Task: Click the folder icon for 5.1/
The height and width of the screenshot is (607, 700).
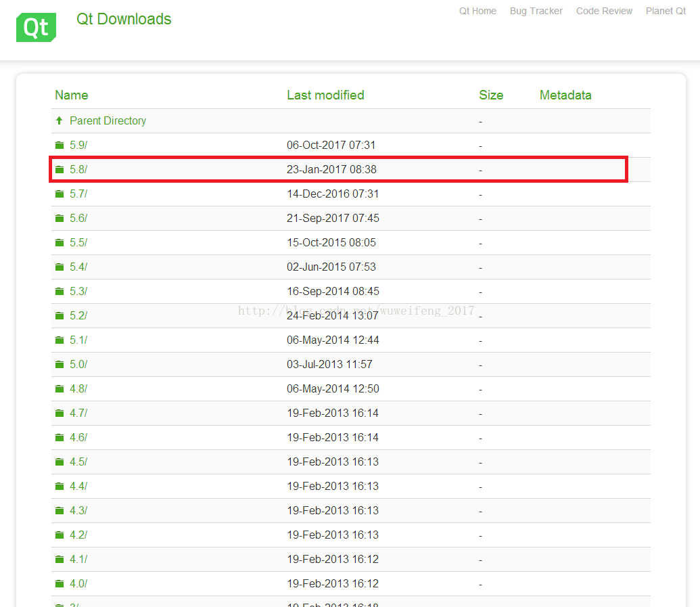Action: click(60, 340)
